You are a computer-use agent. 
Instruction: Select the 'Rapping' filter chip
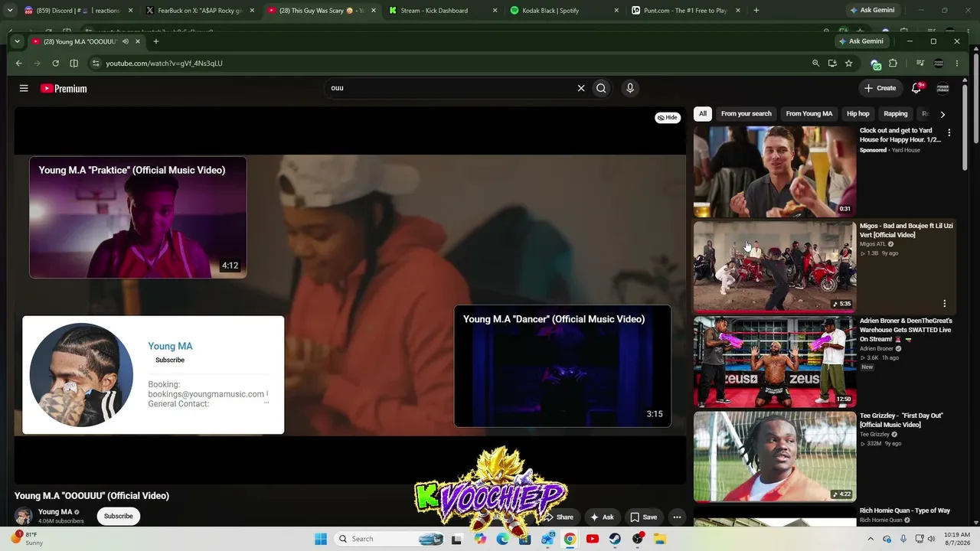tap(896, 114)
